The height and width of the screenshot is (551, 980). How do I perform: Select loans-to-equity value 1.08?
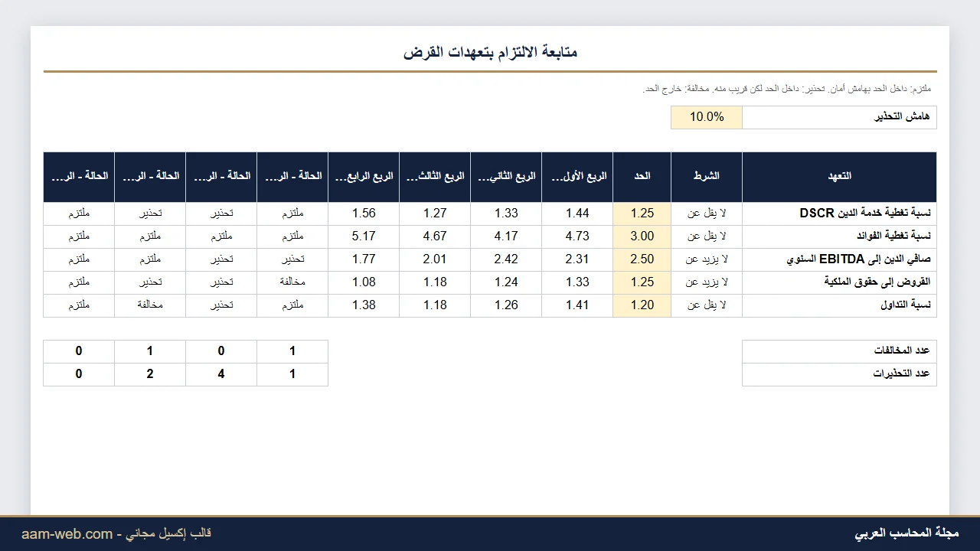click(x=364, y=282)
